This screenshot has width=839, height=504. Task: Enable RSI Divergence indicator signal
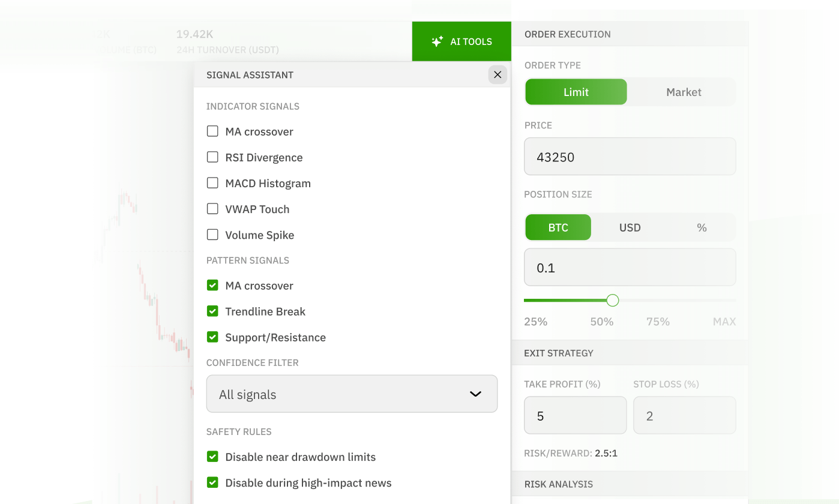click(212, 157)
